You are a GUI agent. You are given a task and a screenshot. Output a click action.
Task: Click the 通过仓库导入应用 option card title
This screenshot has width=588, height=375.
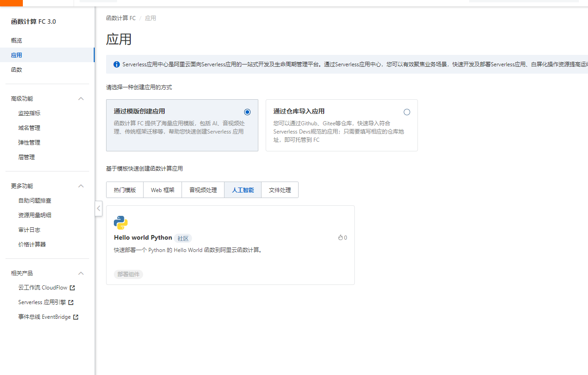299,111
